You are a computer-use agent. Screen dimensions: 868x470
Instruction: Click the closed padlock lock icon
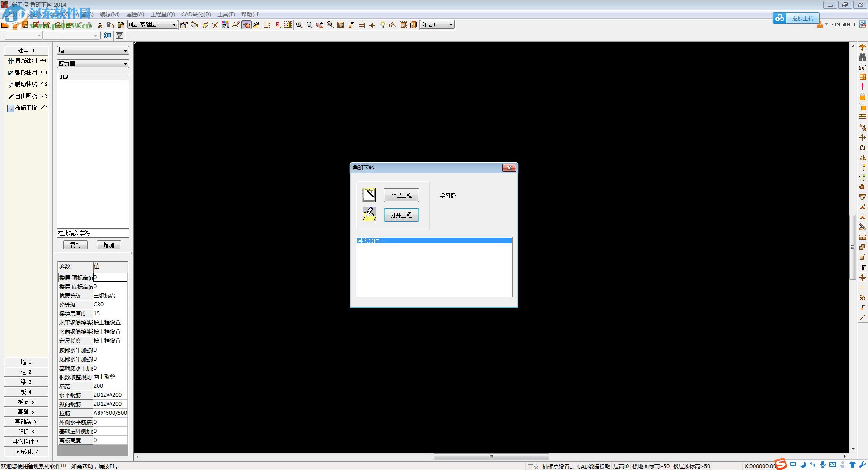pyautogui.click(x=862, y=97)
